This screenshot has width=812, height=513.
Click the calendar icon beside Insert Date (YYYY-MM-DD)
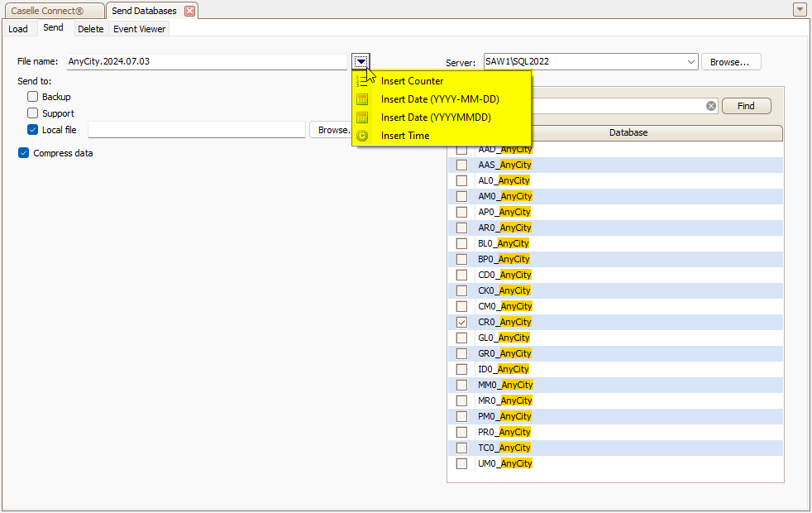tap(362, 99)
